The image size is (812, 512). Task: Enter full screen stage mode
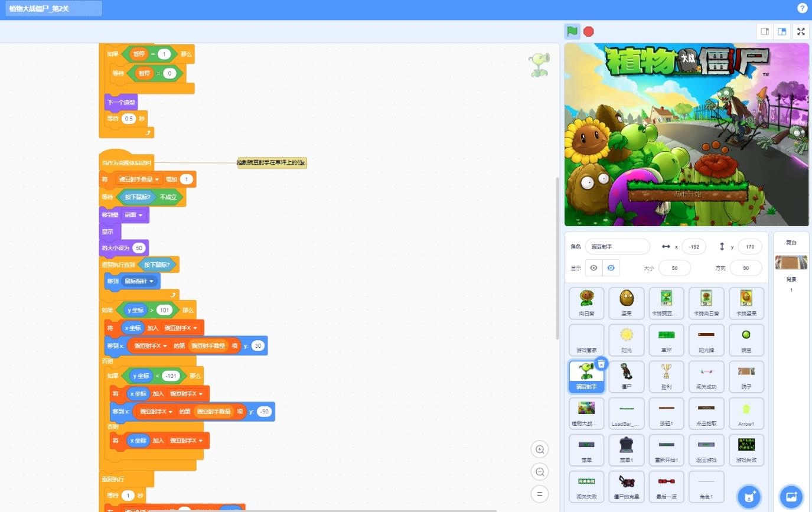[x=801, y=31]
